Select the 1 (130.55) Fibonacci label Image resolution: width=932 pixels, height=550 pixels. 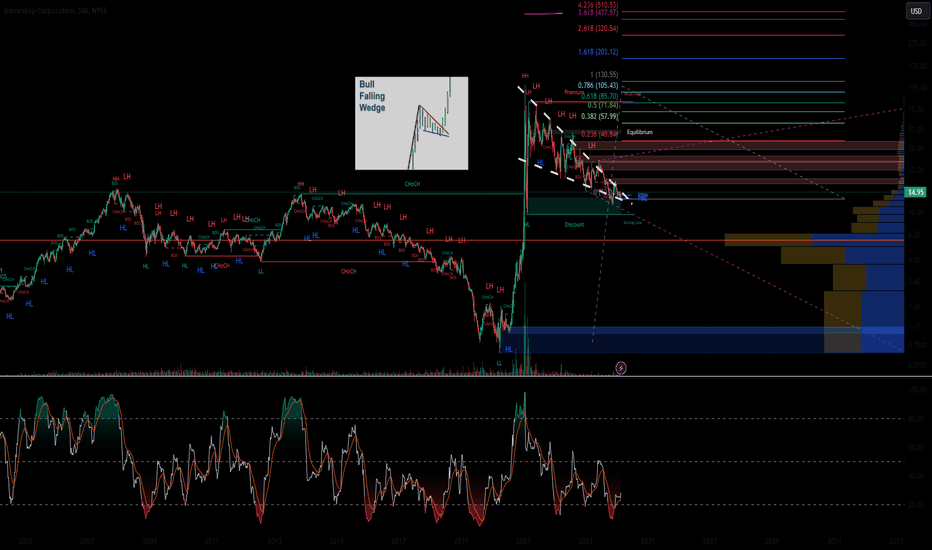coord(604,74)
